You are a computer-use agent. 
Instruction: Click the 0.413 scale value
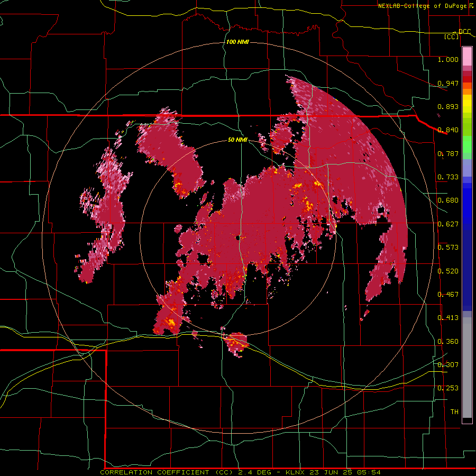448,318
